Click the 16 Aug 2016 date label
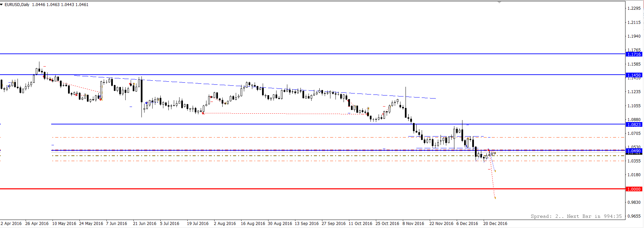The height and width of the screenshot is (228, 644). (253, 224)
